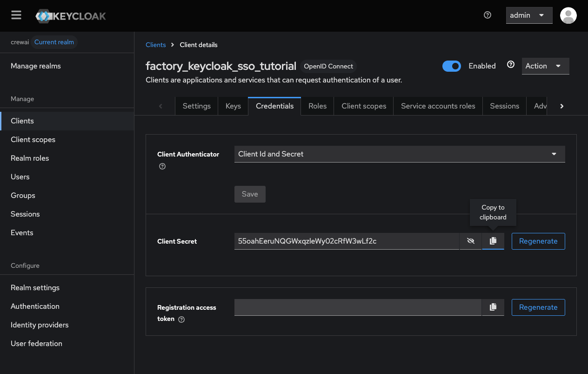Reveal the hidden Client Secret value
588x374 pixels.
tap(470, 241)
